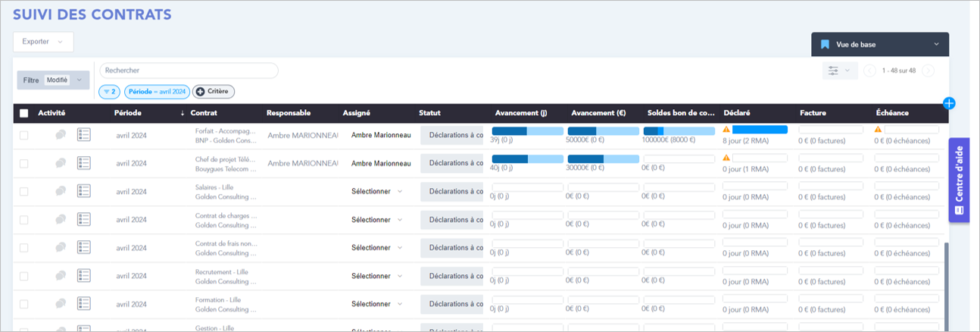Click Déclarations à co status for Chef de projet Télé
This screenshot has height=332, width=980.
451,163
